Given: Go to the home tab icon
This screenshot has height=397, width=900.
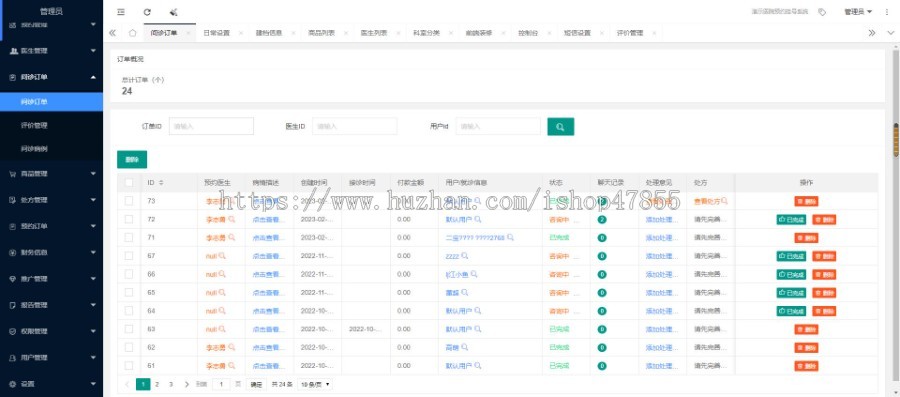Looking at the screenshot, I should (133, 33).
